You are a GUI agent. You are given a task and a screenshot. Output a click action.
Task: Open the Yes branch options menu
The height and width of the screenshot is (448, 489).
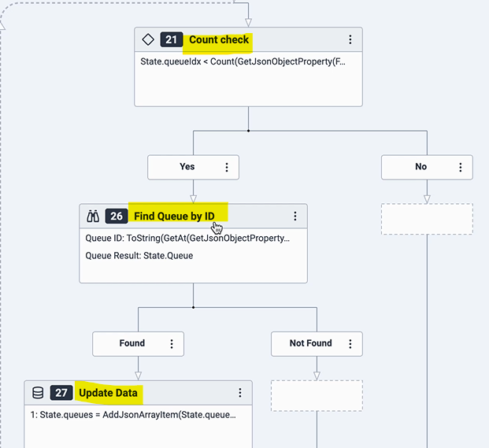227,167
